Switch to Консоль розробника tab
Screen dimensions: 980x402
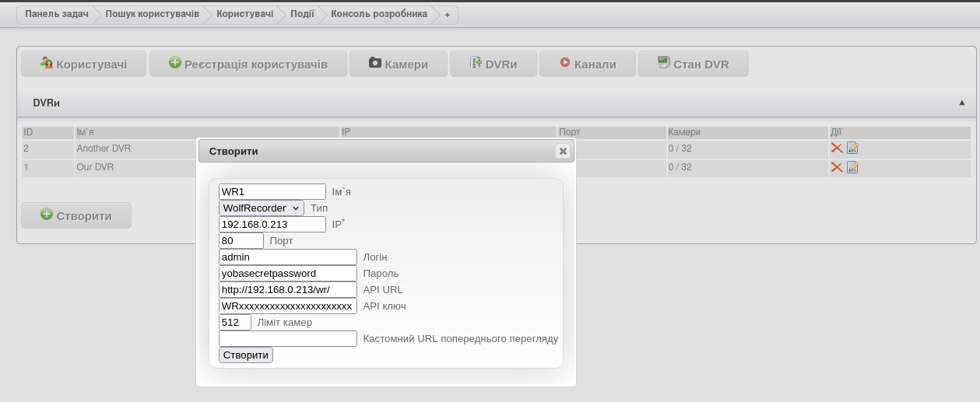378,15
